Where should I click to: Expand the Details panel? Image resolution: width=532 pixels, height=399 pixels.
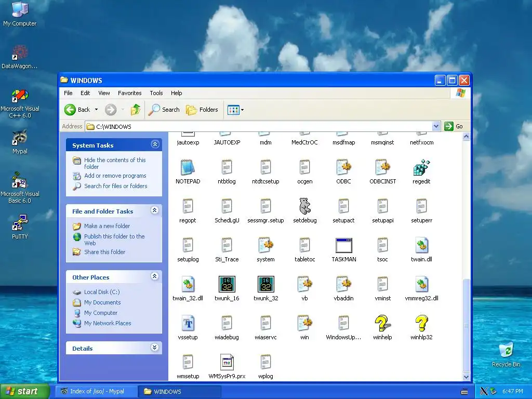[x=155, y=348]
